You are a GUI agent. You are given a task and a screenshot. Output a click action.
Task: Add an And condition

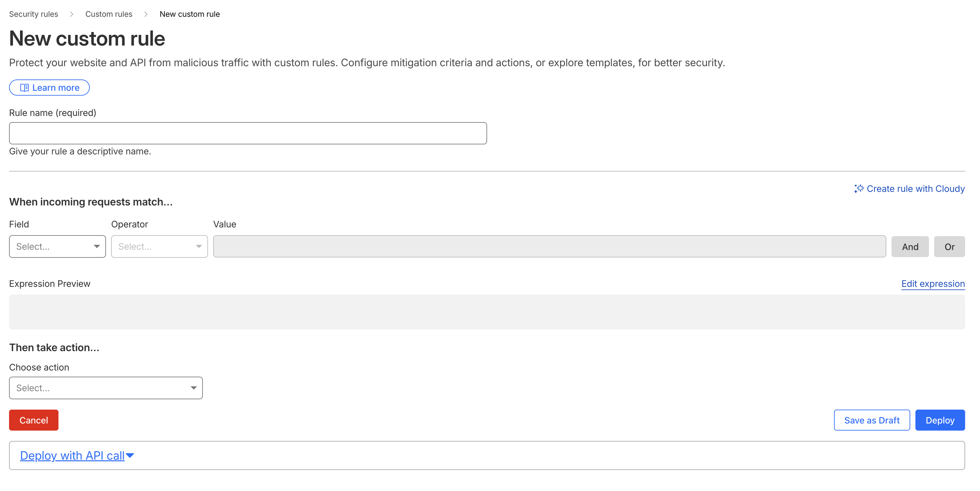click(910, 247)
